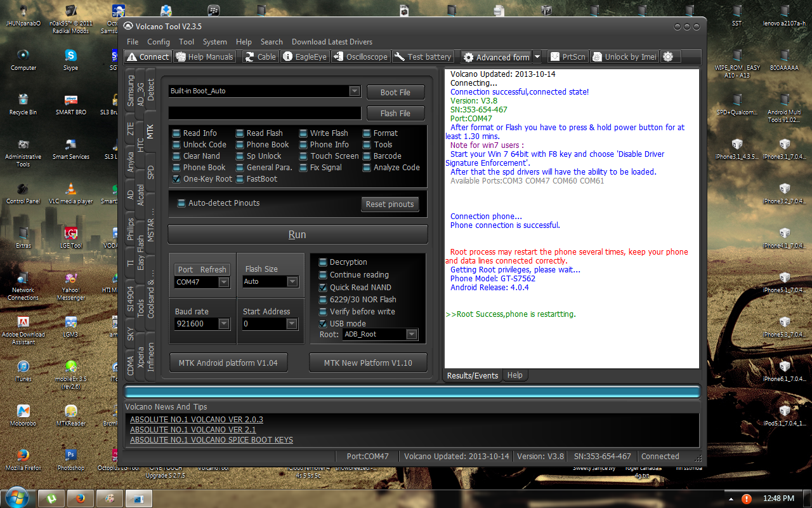The height and width of the screenshot is (508, 812).
Task: Open the Moborobo desktop icon
Action: click(23, 414)
